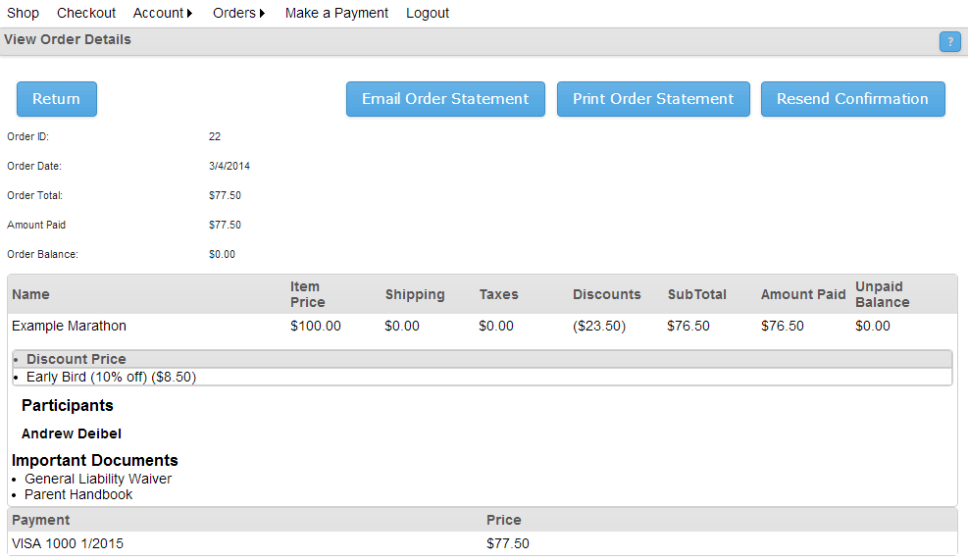Click the Return button
This screenshot has height=560, width=968.
click(57, 99)
